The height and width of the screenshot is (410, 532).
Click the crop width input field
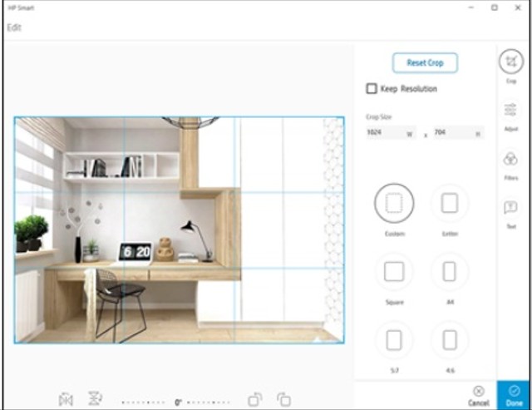point(391,132)
